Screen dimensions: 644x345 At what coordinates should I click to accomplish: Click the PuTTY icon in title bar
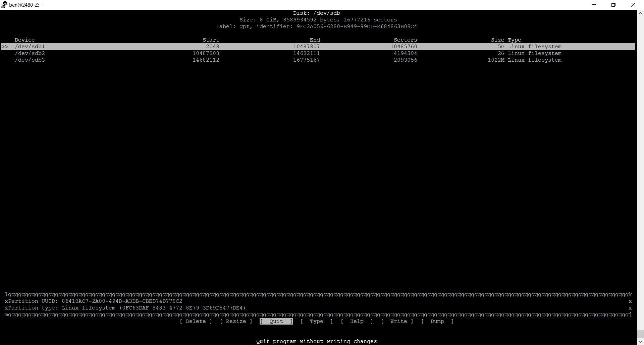pyautogui.click(x=4, y=5)
